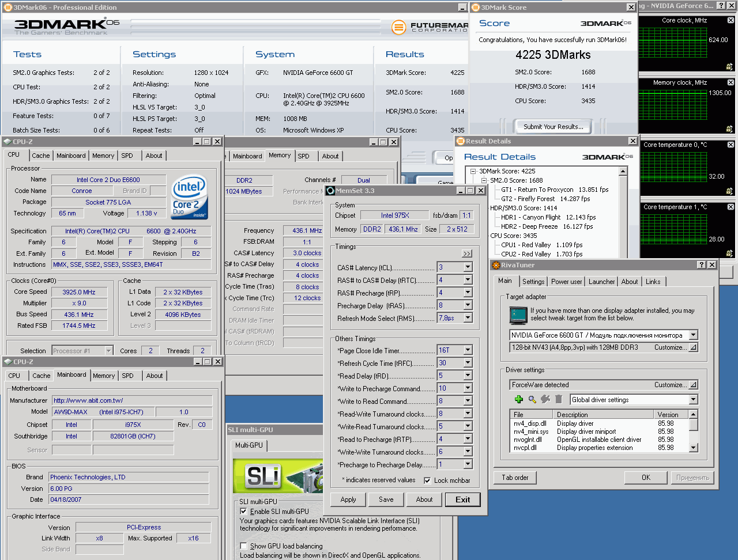This screenshot has height=560, width=738.
Task: Close the Memory clock, MHz graph
Action: 731,82
